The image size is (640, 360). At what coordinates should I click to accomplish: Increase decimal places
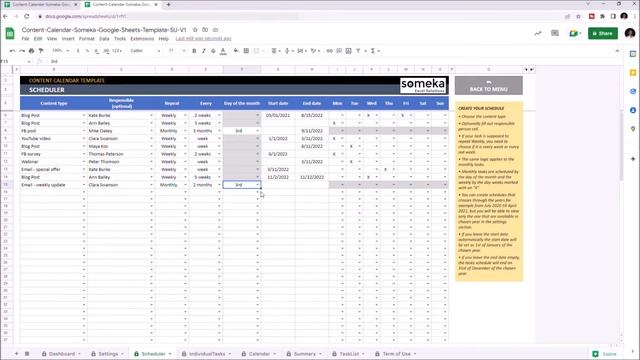[106, 51]
